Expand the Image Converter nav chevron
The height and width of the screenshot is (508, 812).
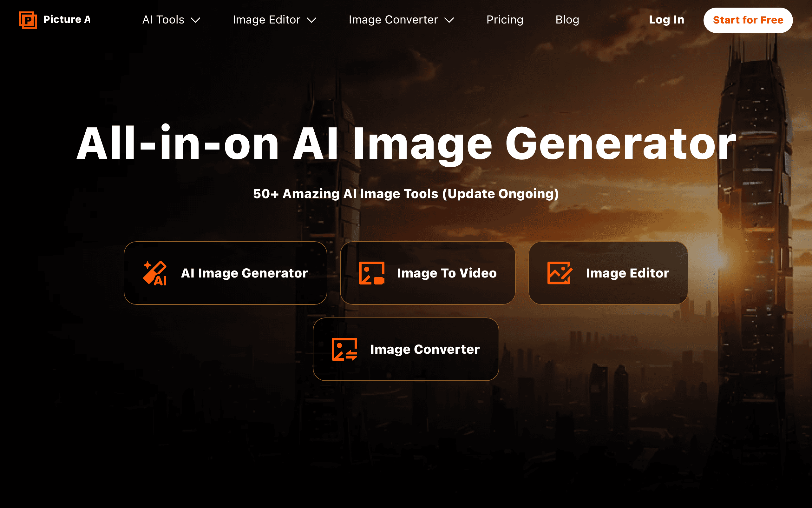click(449, 20)
